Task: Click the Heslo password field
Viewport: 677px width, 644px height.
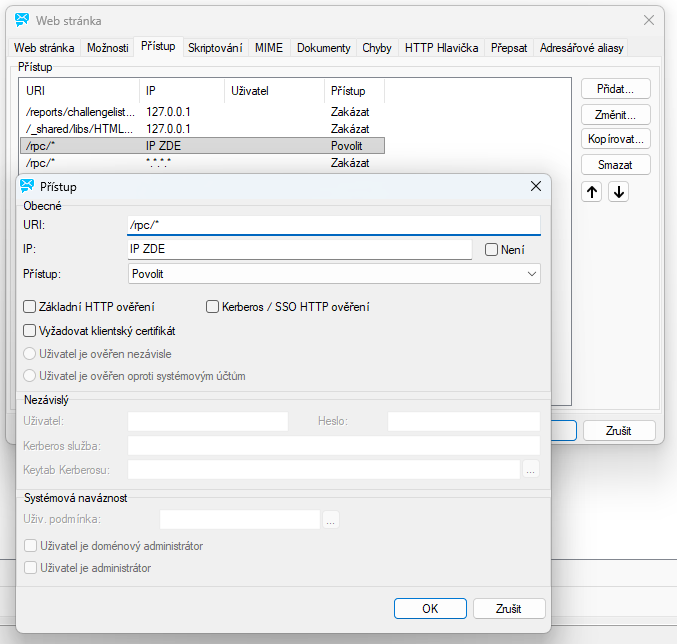Action: point(464,421)
